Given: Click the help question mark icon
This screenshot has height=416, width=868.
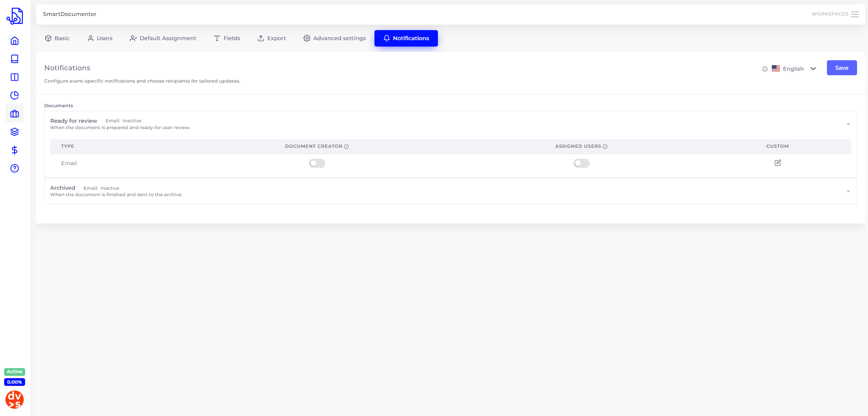Looking at the screenshot, I should pyautogui.click(x=15, y=168).
